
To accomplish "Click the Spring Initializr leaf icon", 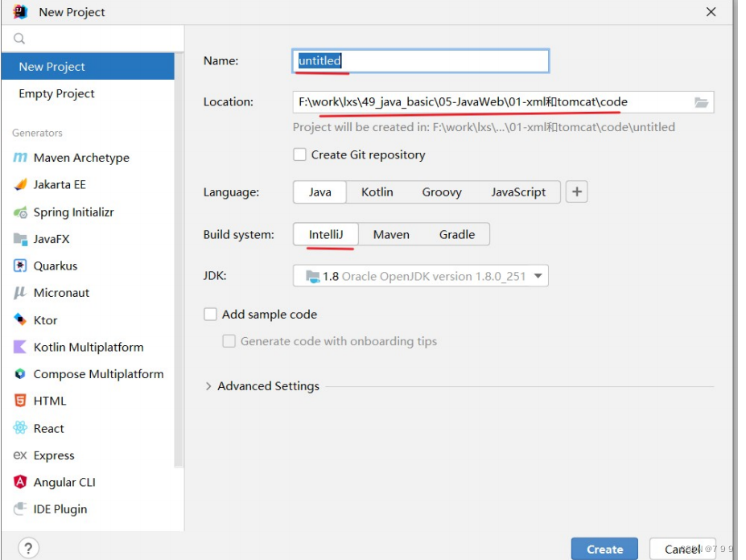I will tap(20, 212).
